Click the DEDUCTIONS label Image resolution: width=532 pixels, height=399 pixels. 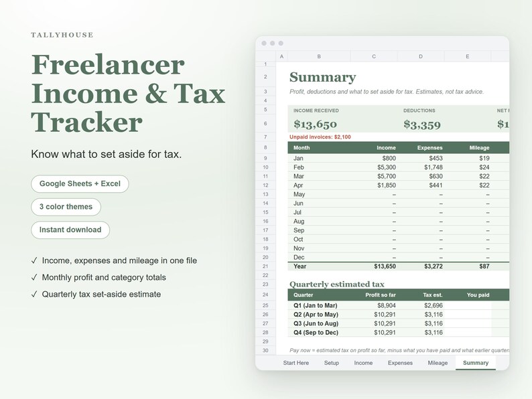coord(419,110)
